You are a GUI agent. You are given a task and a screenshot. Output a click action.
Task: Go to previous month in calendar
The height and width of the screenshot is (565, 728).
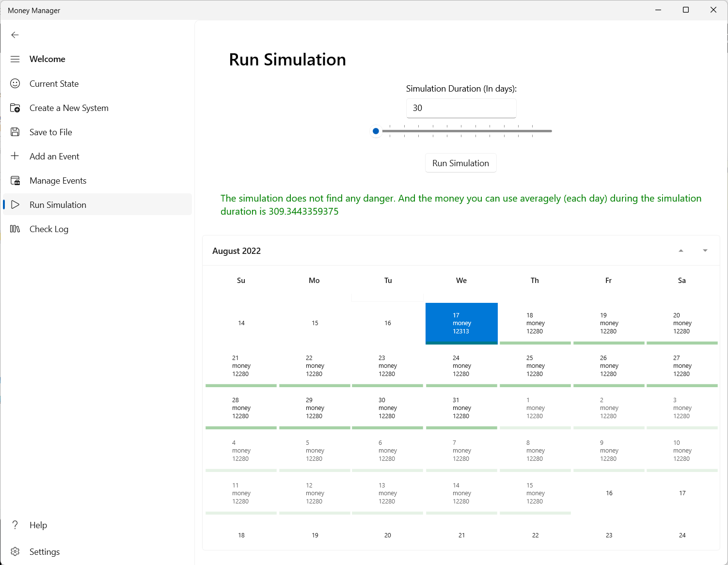pos(681,251)
